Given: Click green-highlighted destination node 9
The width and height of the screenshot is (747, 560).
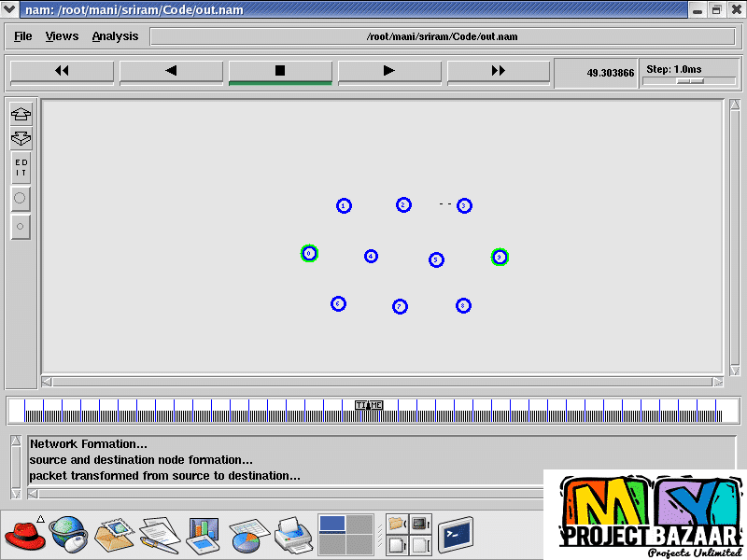Looking at the screenshot, I should (500, 257).
